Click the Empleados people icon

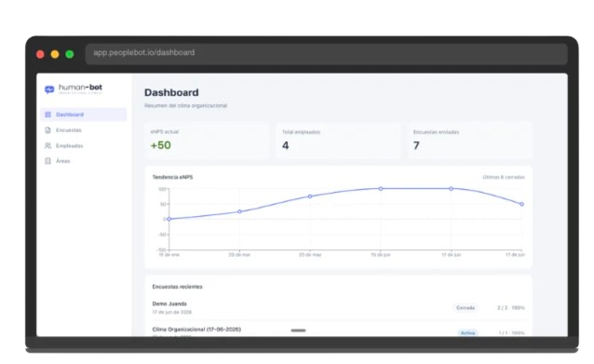[x=47, y=146]
